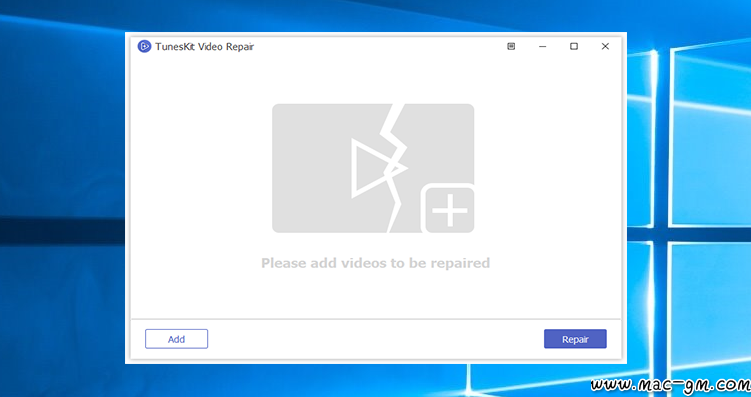Maximize the TunesKit Video Repair window
Viewport: 751px width, 397px height.
pyautogui.click(x=574, y=46)
